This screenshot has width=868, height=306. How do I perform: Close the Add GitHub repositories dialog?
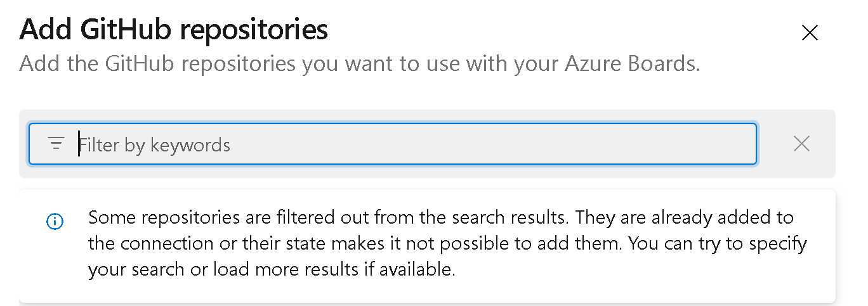(809, 33)
